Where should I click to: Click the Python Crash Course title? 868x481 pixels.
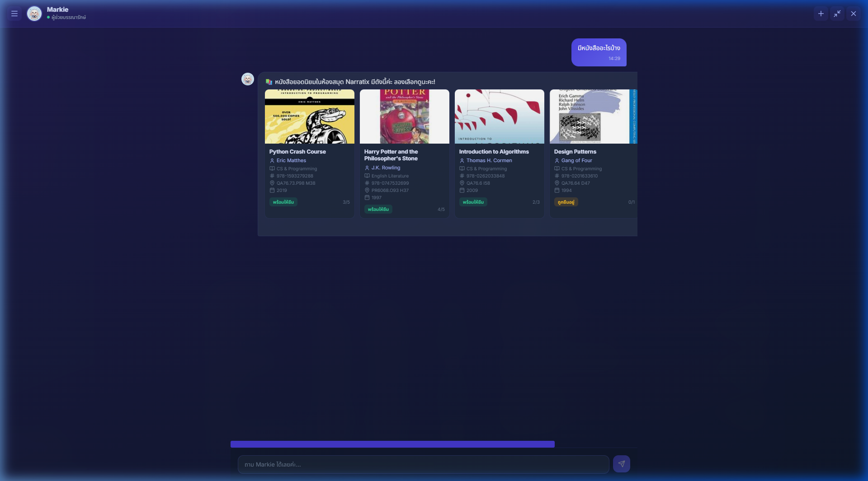[297, 152]
